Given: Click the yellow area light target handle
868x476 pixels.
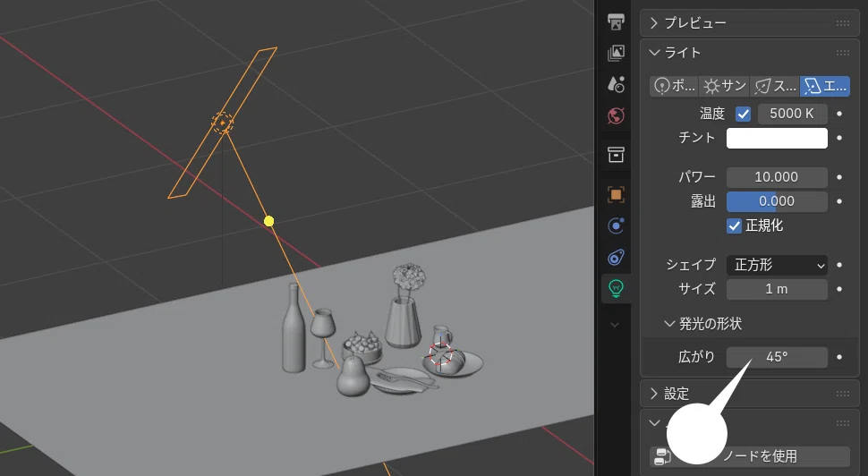Looking at the screenshot, I should (x=269, y=221).
